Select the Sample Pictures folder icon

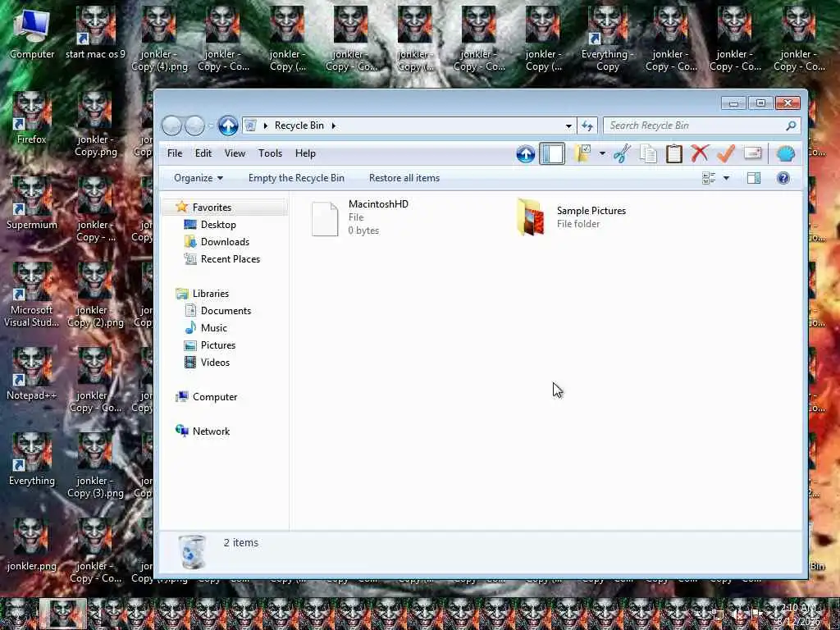pos(531,217)
